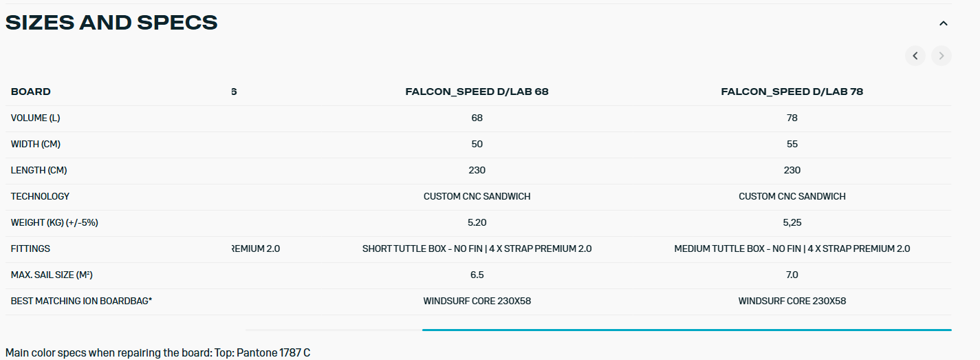980x360 pixels.
Task: Select the FALCON_SPEED D/LAB 78 column header
Action: (792, 92)
